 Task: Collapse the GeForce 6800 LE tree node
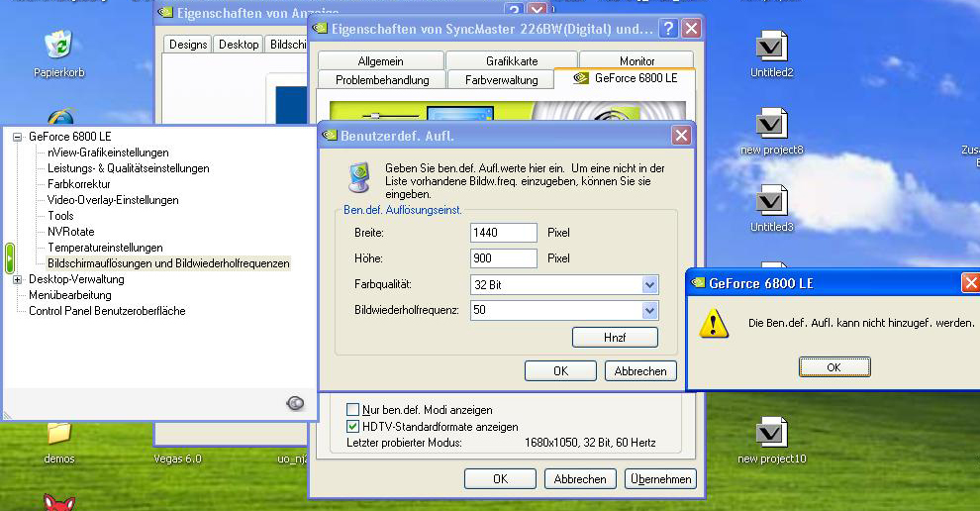tap(18, 137)
